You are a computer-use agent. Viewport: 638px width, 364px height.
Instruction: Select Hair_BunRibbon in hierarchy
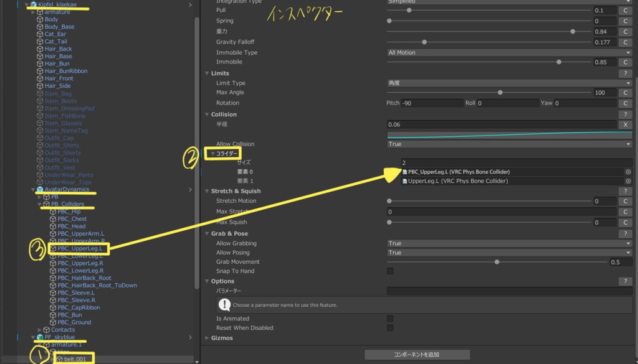(66, 71)
